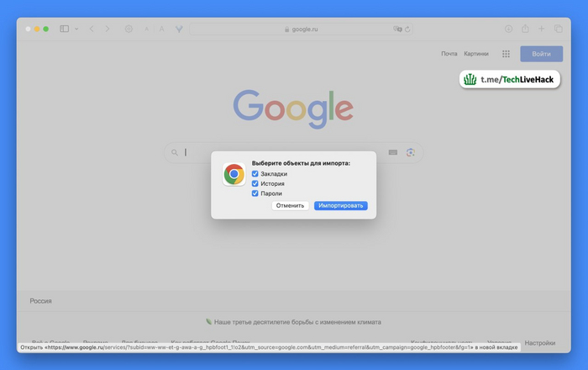Click the Отменить button
The image size is (588, 370).
point(291,206)
